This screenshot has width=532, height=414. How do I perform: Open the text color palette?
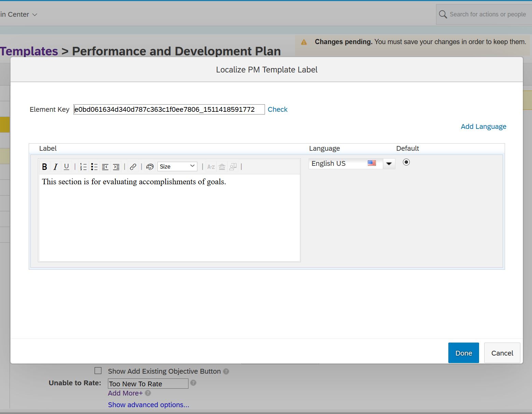(x=150, y=167)
